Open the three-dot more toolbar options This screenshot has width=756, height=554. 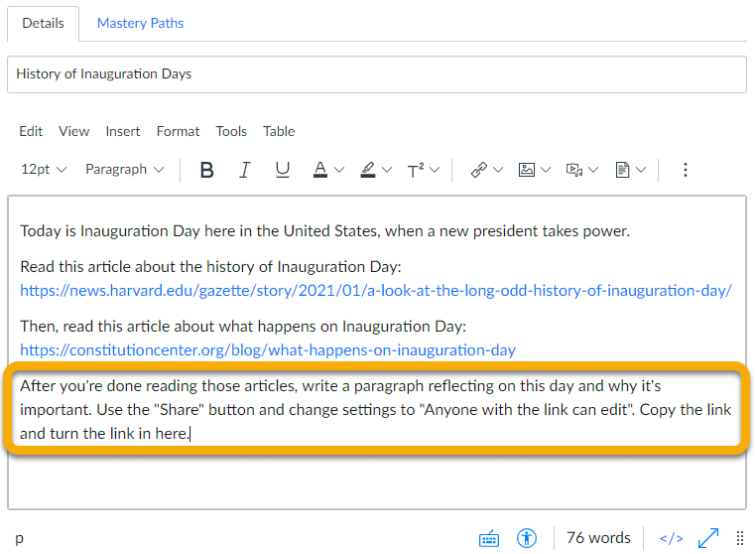tap(686, 170)
